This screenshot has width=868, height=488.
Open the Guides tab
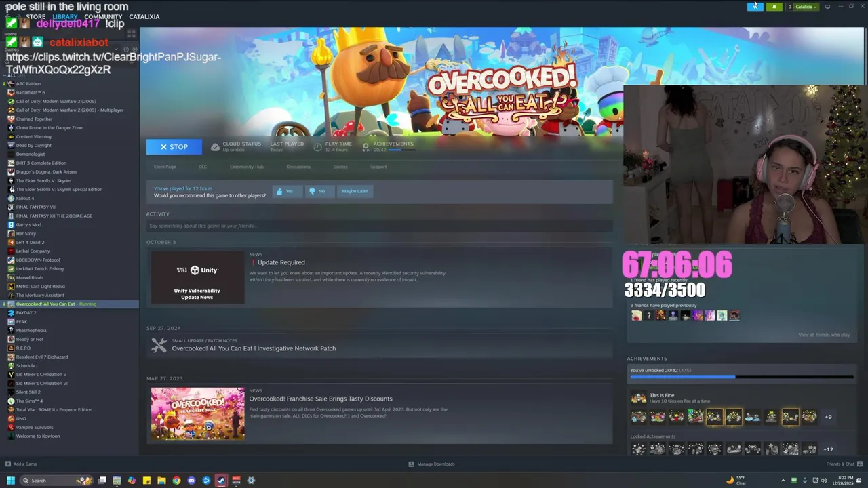pyautogui.click(x=340, y=167)
